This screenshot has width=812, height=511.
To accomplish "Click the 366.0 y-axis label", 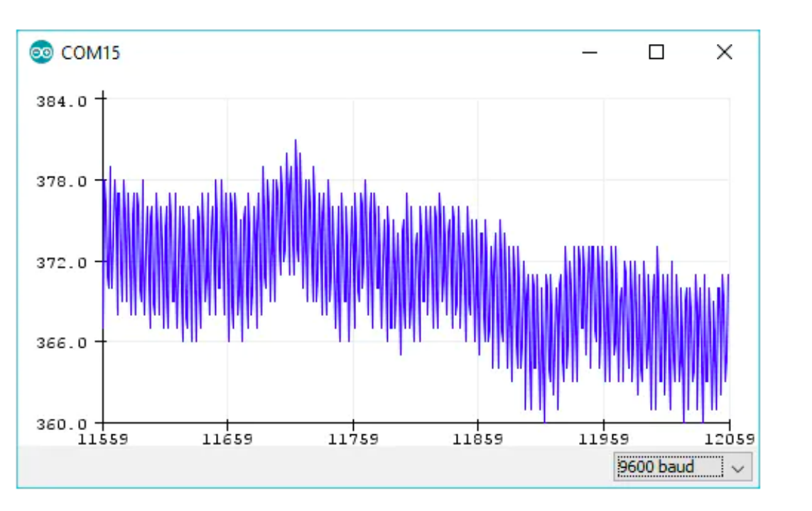I will [x=62, y=343].
